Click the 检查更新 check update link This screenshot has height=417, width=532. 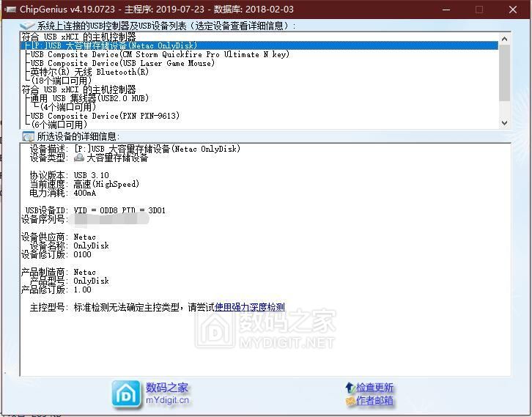(374, 387)
